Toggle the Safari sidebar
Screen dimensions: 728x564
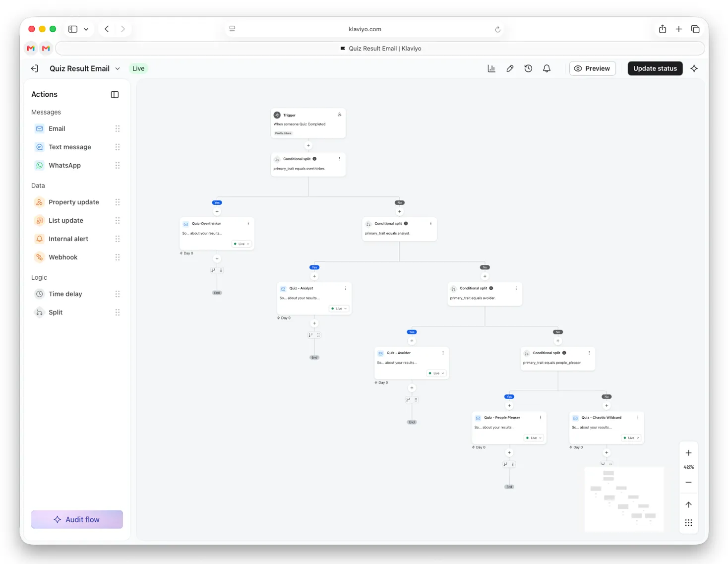click(x=73, y=29)
